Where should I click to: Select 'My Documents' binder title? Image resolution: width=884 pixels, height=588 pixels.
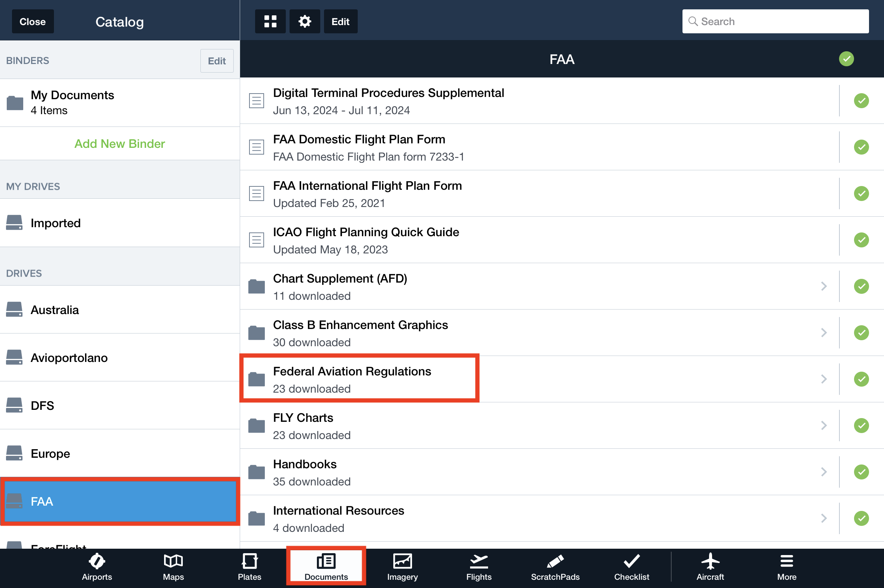[x=72, y=95]
